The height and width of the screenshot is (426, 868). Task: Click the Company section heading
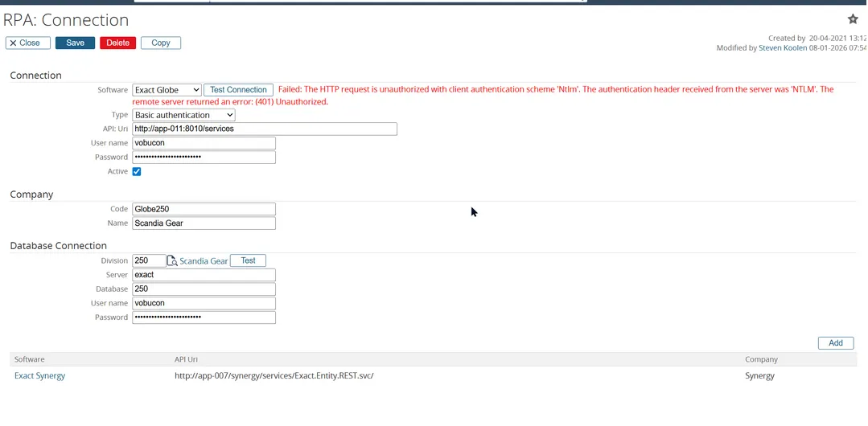(x=31, y=195)
